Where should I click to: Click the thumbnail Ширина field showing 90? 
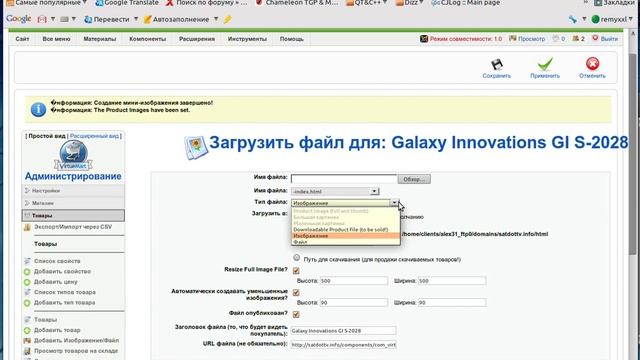(452, 302)
